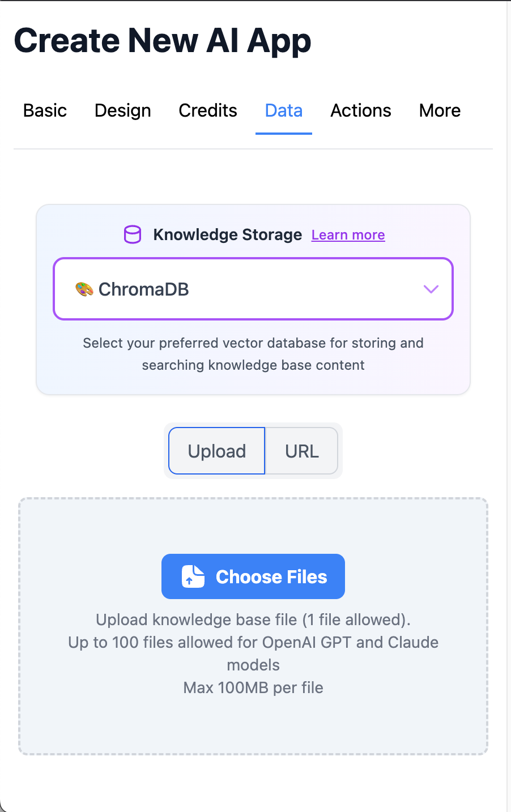Click the Max 100MB per file hint
This screenshot has height=812, width=511.
pyautogui.click(x=253, y=687)
